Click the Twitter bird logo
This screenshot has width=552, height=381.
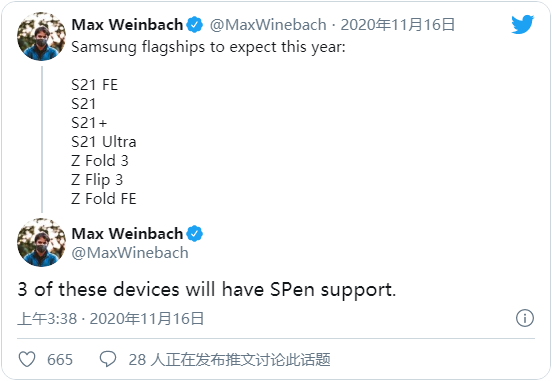tap(523, 24)
